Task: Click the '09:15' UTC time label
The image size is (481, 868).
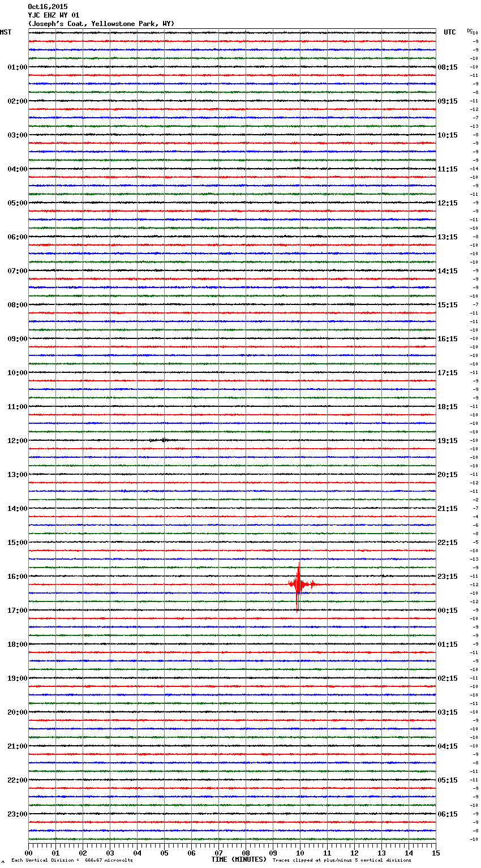Action: [448, 101]
